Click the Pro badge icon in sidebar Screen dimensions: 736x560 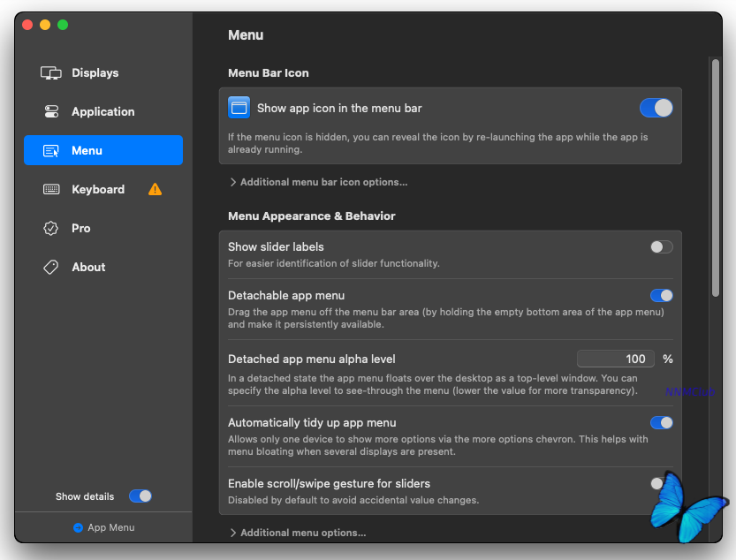point(51,229)
